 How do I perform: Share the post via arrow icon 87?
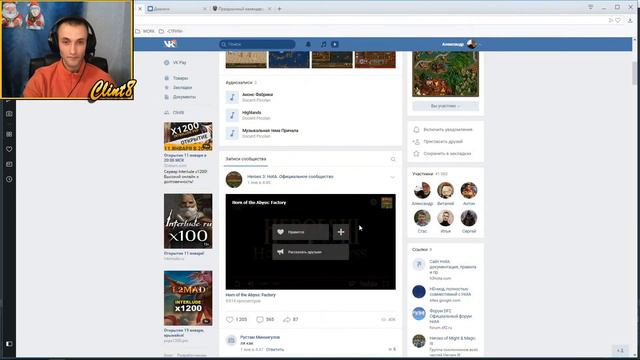tap(291, 320)
